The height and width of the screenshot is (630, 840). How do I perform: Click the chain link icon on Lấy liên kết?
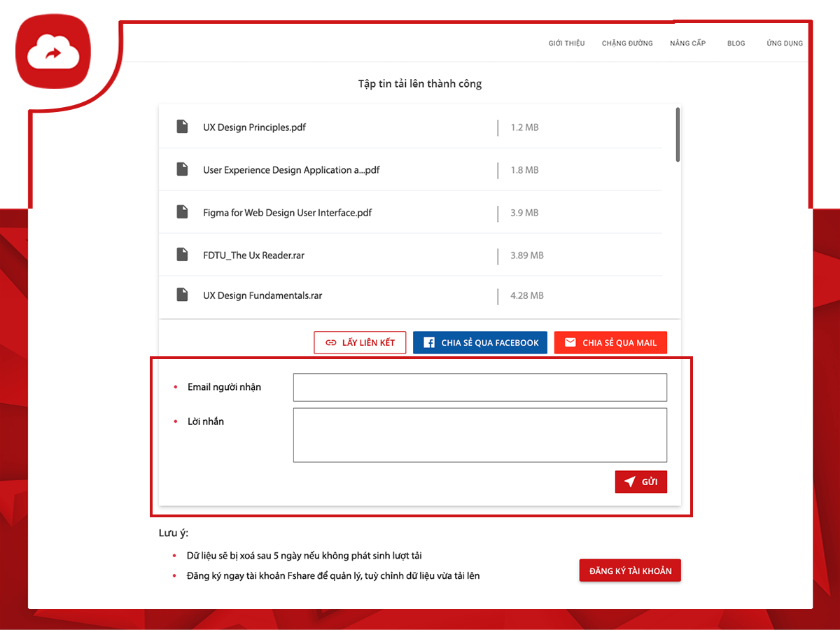330,342
